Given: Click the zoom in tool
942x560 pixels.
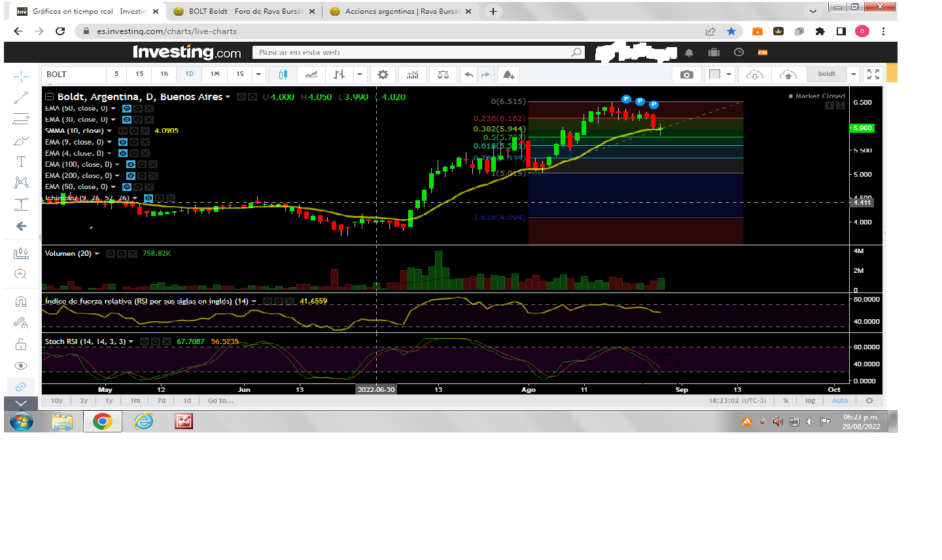Looking at the screenshot, I should 21,274.
